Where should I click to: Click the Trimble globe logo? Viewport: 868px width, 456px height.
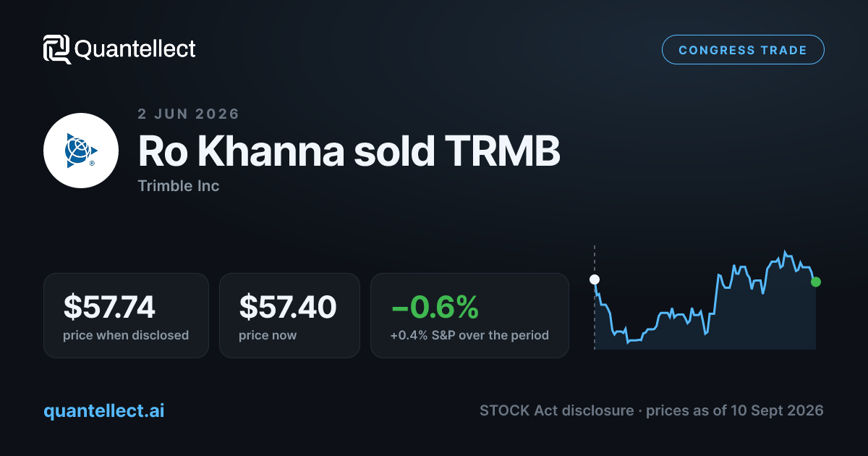coord(81,151)
